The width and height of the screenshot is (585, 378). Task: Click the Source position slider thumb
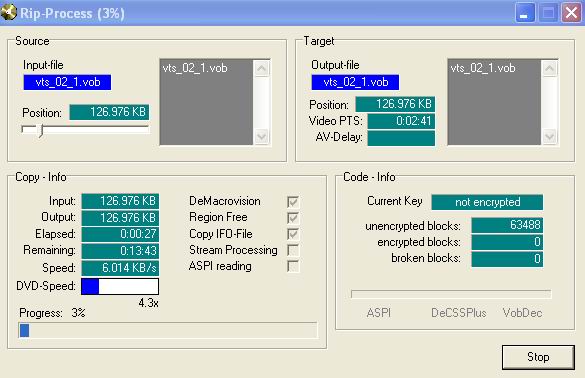point(41,131)
